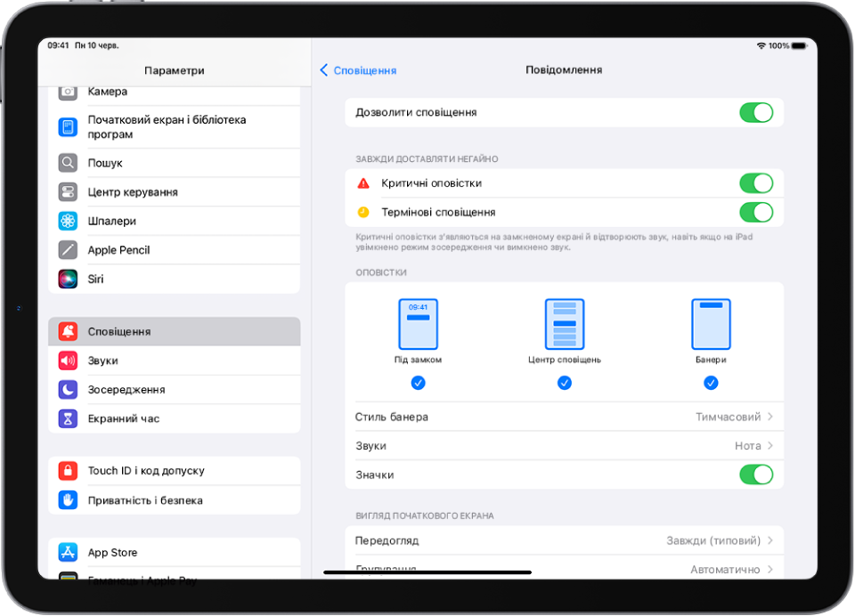Tap the Звуки label in sidebar
Screen dimensions: 855x616
pyautogui.click(x=103, y=361)
